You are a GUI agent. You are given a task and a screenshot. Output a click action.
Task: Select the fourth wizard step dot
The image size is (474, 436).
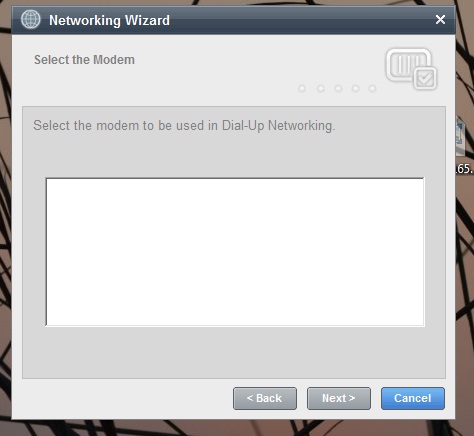(355, 89)
